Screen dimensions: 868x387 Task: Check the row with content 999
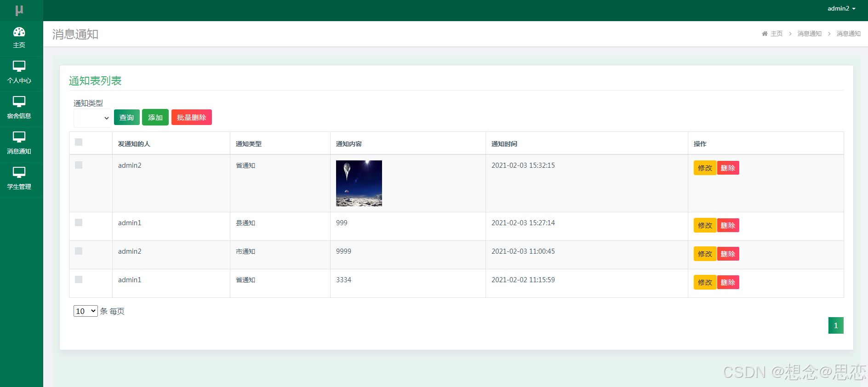coord(79,222)
